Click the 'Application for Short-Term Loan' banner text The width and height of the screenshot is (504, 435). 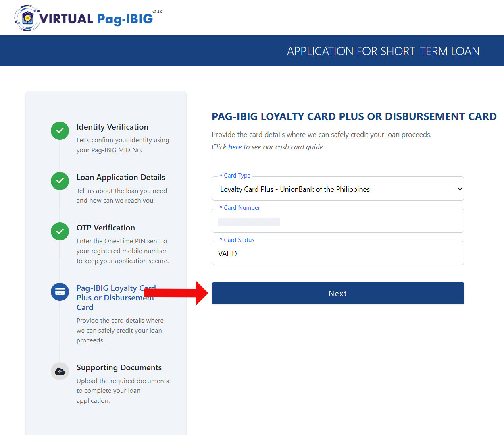[x=383, y=51]
